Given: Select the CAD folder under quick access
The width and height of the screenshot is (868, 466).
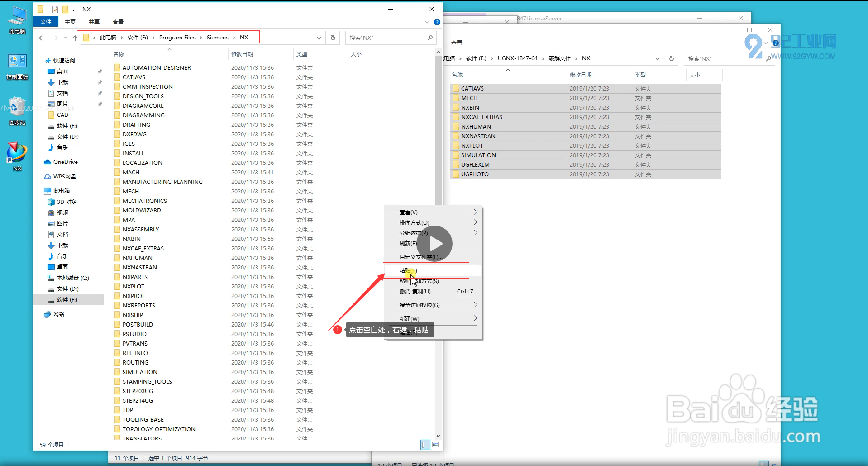Looking at the screenshot, I should point(58,115).
